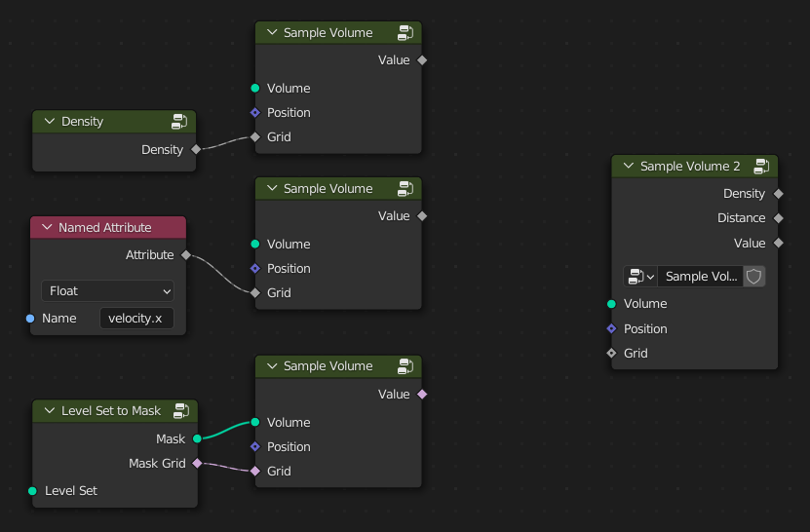The image size is (810, 532).
Task: Click the velocity.x Name field
Action: pos(136,319)
